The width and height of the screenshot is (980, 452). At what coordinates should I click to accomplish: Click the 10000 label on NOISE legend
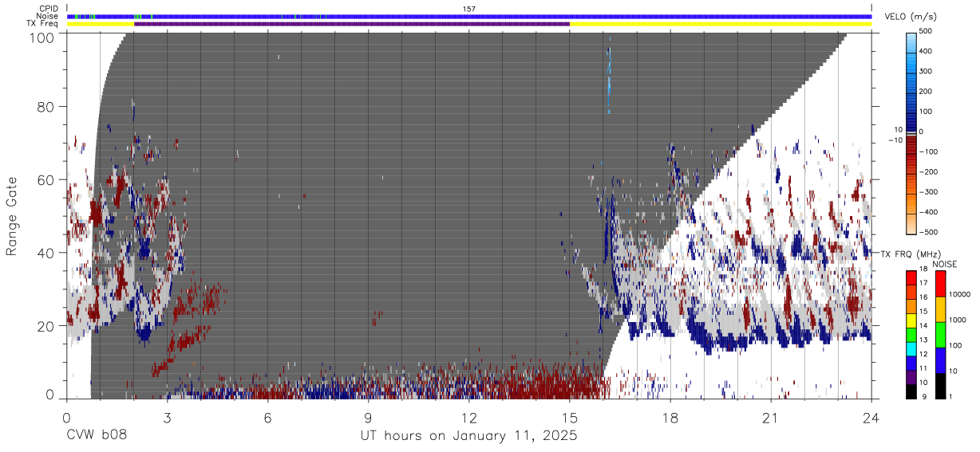coord(960,294)
